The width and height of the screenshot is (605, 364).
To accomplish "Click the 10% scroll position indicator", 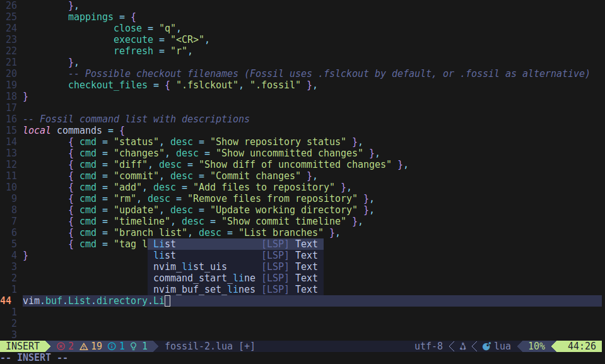I will pyautogui.click(x=536, y=346).
